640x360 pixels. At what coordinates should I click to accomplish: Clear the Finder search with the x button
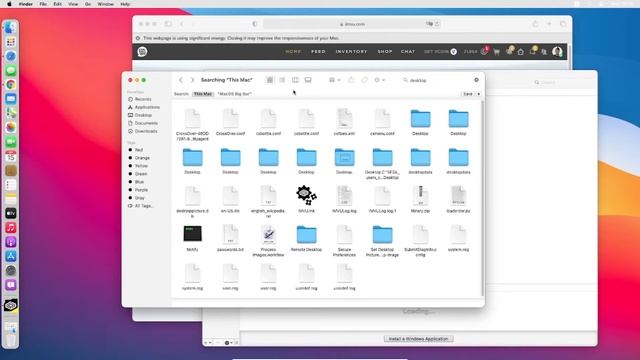point(476,80)
